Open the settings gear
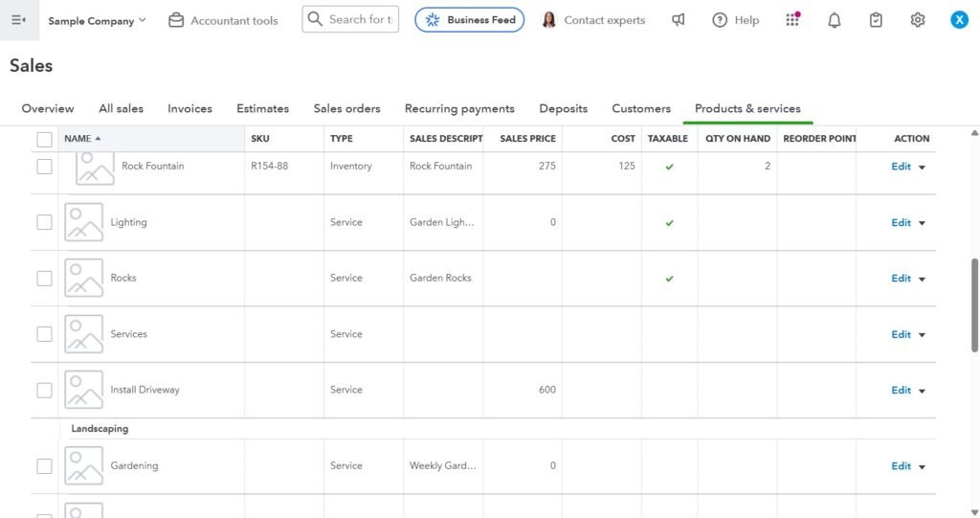This screenshot has height=518, width=980. [x=918, y=20]
